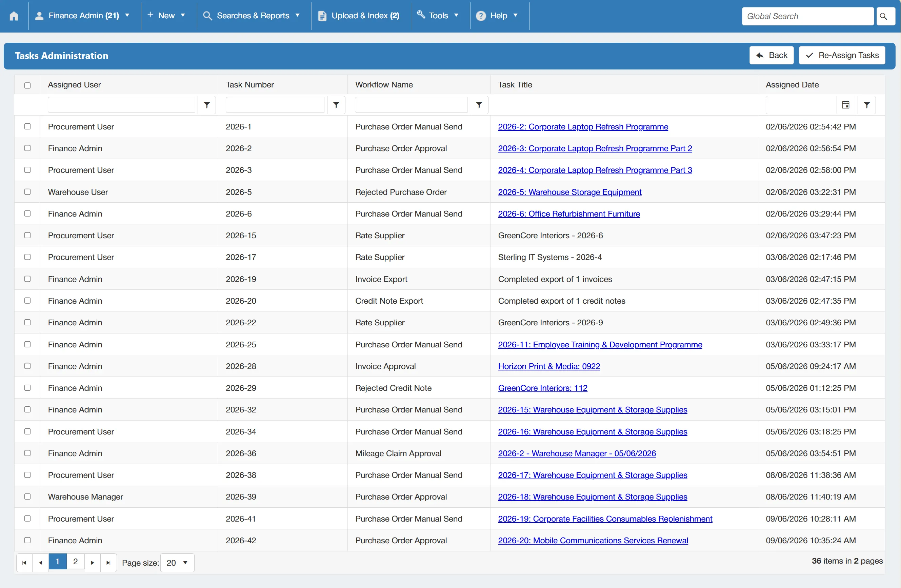Tick the select-all checkbox in the header

click(x=27, y=85)
